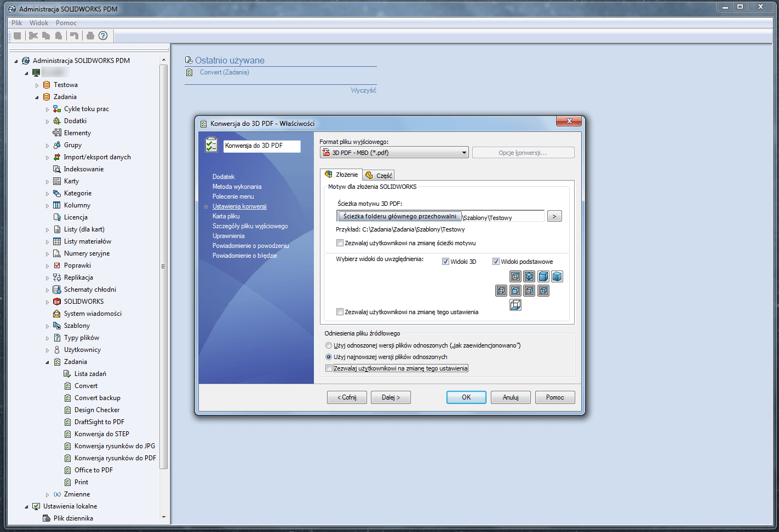
Task: Collapse the "Zadania" tree node
Action: [38, 96]
